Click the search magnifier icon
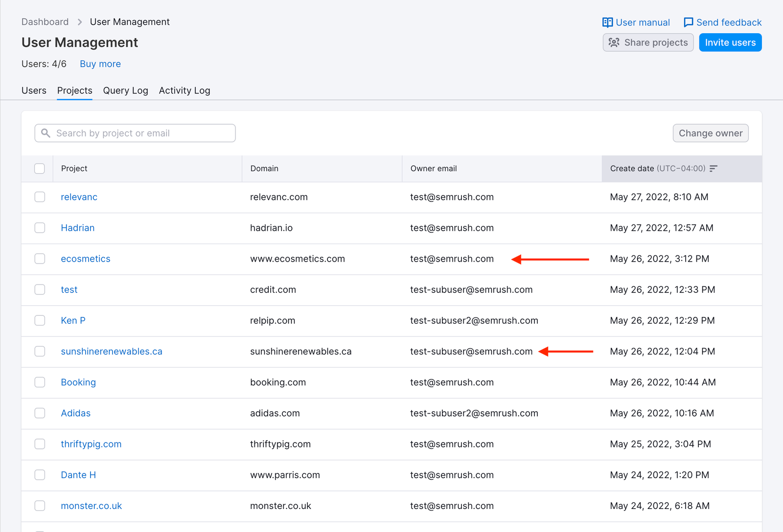 coord(46,133)
